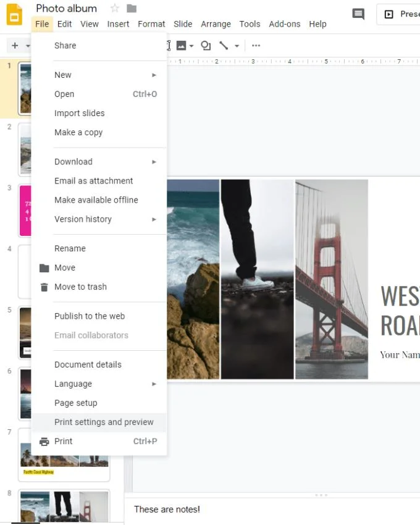Choose Rename from the File menu
This screenshot has width=420, height=525.
point(99,248)
